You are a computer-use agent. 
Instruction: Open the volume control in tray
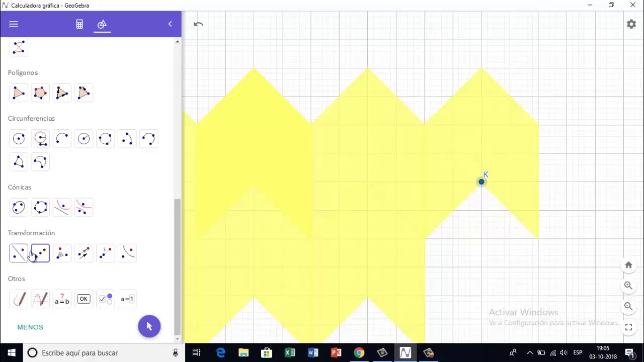point(563,353)
